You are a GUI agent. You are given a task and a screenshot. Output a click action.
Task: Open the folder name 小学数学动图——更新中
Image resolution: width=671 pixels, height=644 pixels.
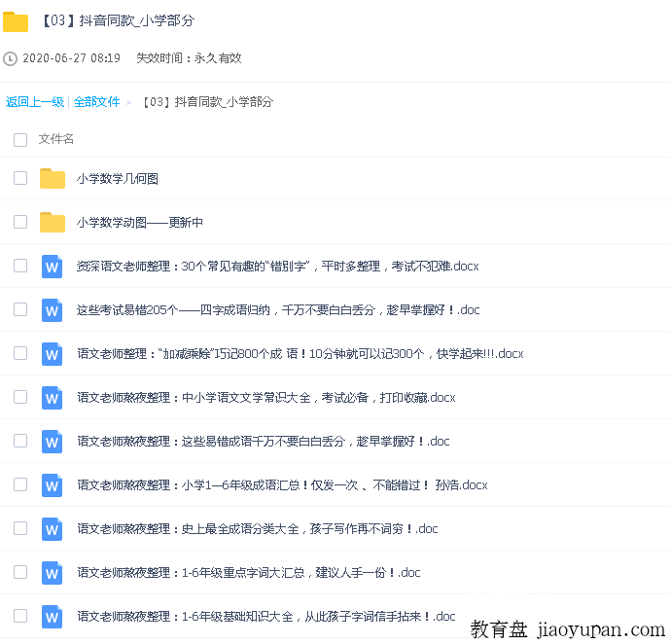click(x=140, y=223)
